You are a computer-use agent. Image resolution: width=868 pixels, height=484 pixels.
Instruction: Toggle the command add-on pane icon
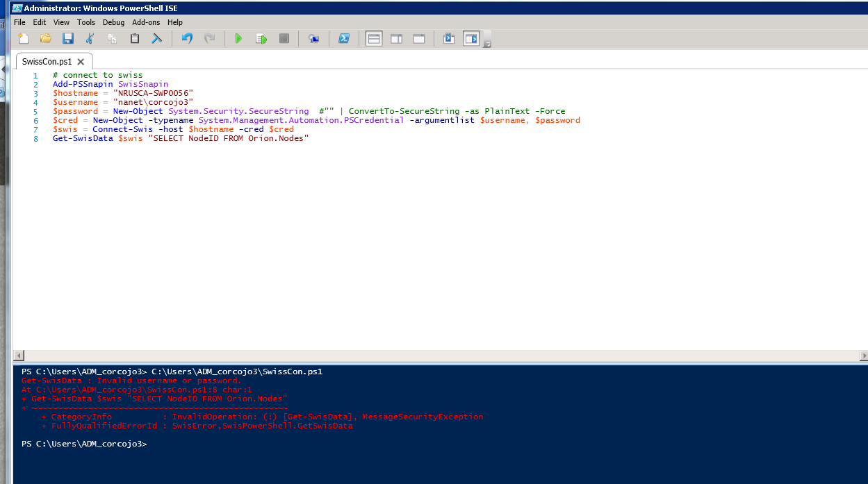pyautogui.click(x=472, y=39)
